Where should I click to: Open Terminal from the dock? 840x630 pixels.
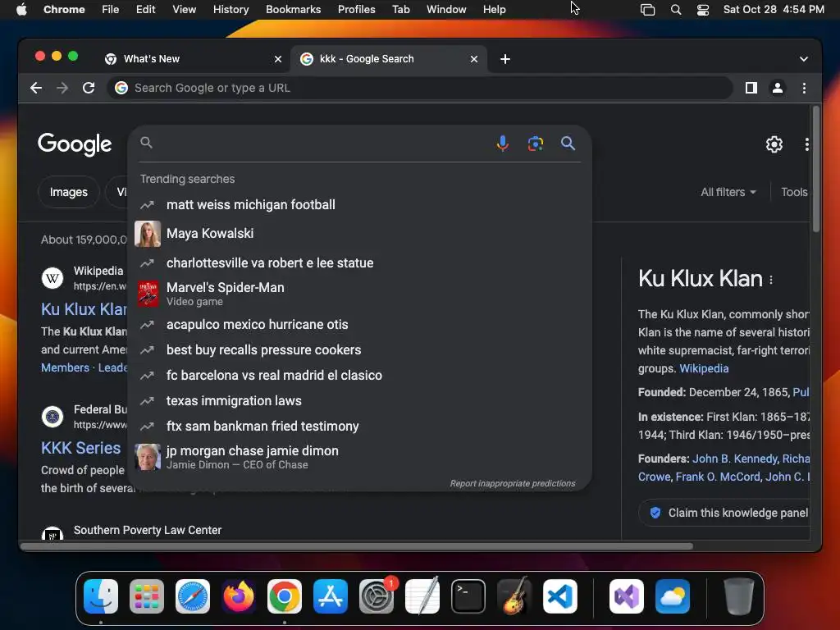468,596
